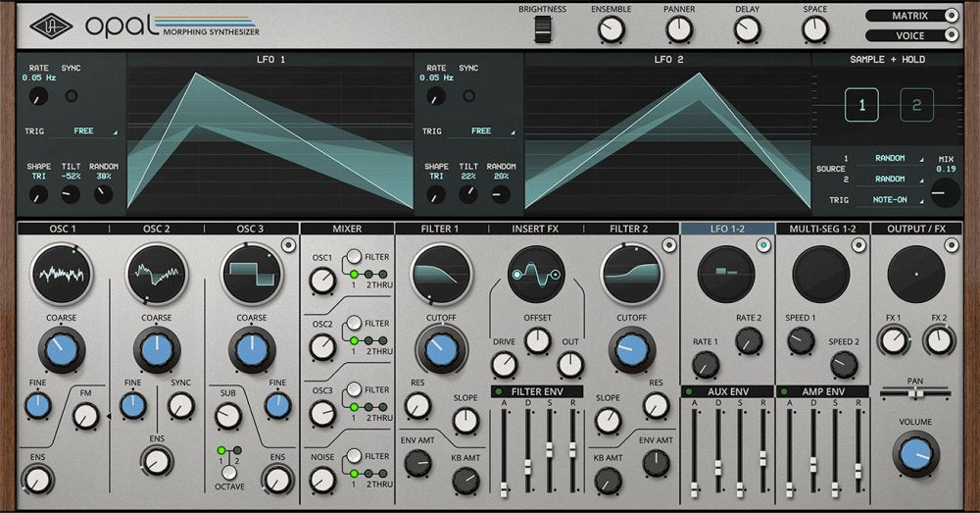
Task: Switch to the LFO 1-2 tab
Action: pyautogui.click(x=726, y=229)
